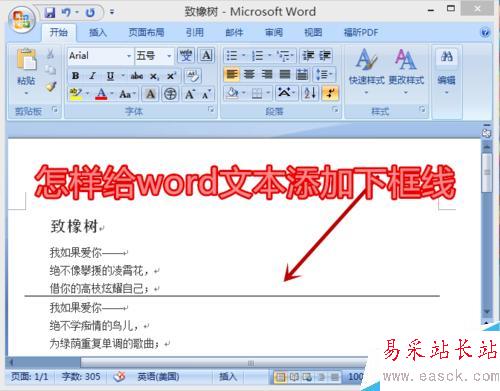Open the font color dropdown arrow
Image resolution: width=500 pixels, height=391 pixels.
pyautogui.click(x=112, y=94)
